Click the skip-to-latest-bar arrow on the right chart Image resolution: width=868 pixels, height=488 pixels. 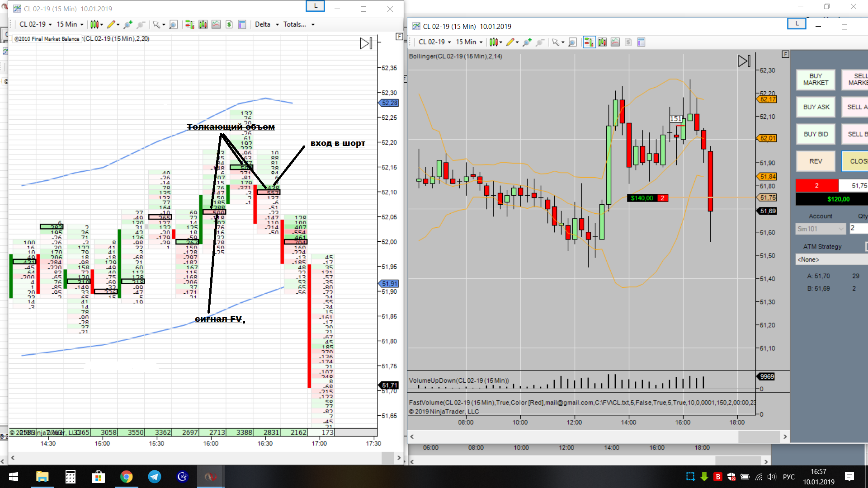tap(744, 61)
